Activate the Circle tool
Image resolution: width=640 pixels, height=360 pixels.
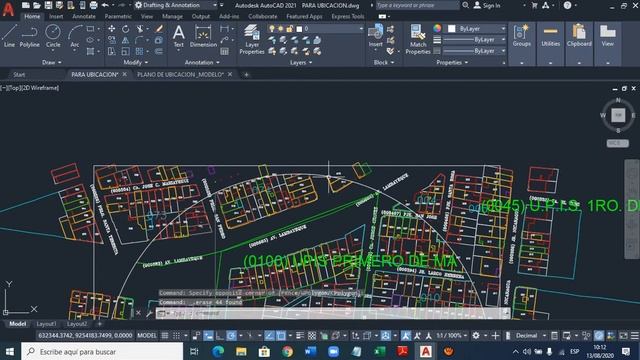click(53, 36)
